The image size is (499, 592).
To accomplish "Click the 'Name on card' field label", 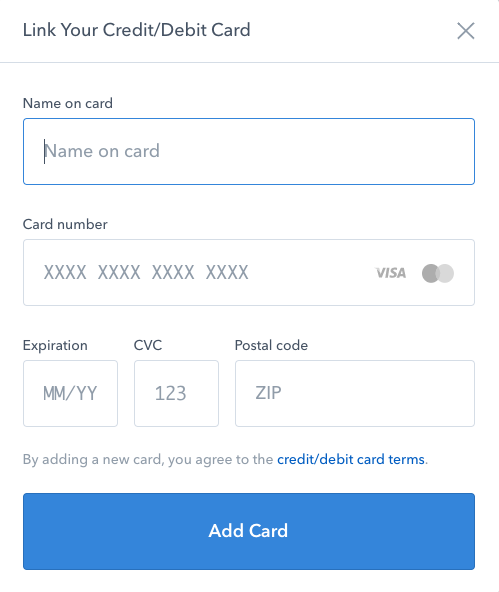I will pos(68,103).
